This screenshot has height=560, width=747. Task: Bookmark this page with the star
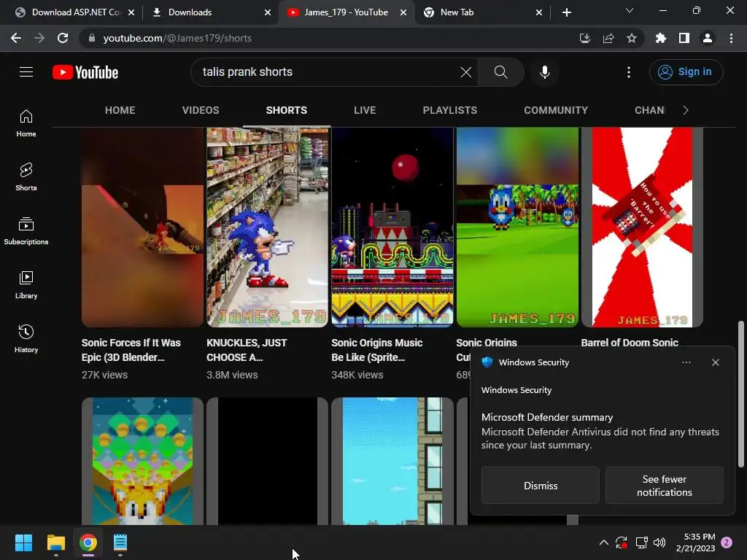[x=632, y=38]
